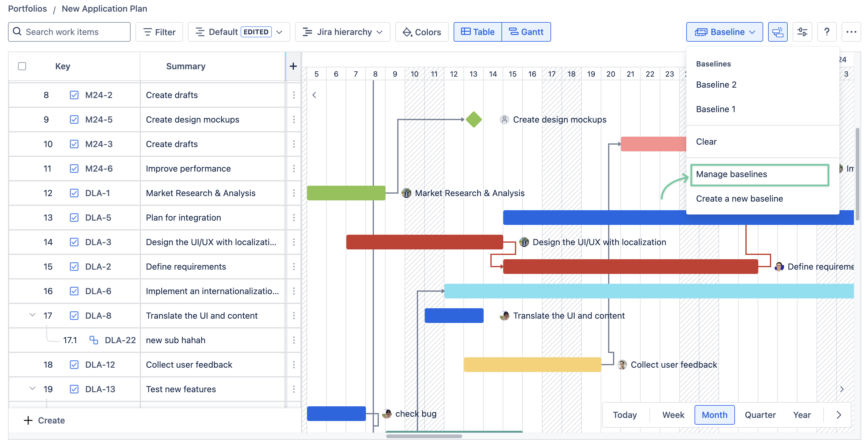Click the critical path icon next to Baseline

point(777,32)
